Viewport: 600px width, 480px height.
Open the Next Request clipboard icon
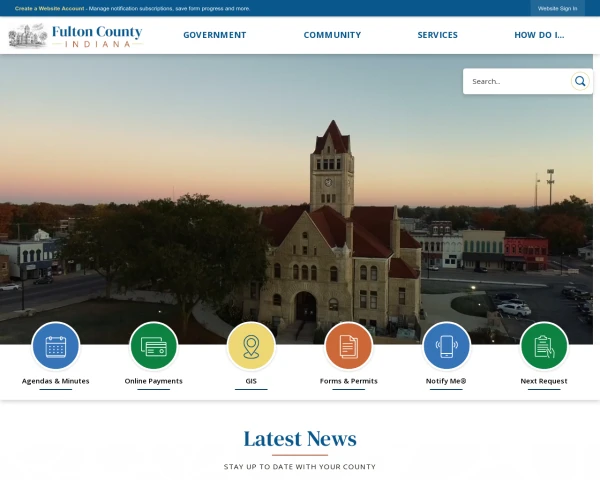point(544,346)
